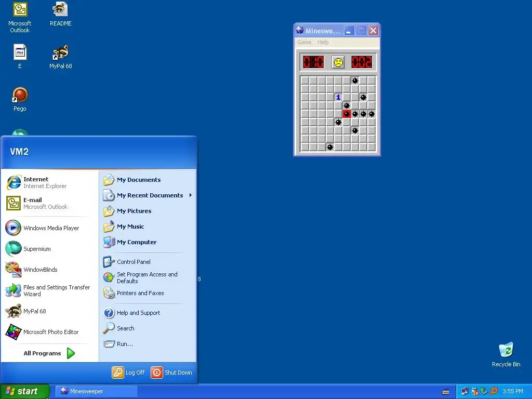Launch Internet Explorer from Start menu
The height and width of the screenshot is (399, 532).
click(x=49, y=182)
